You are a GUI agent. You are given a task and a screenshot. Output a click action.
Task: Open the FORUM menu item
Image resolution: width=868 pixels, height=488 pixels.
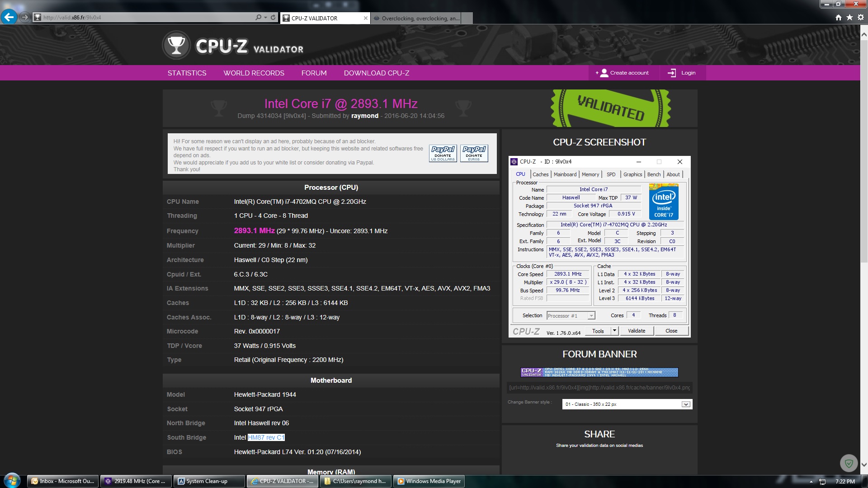[314, 73]
